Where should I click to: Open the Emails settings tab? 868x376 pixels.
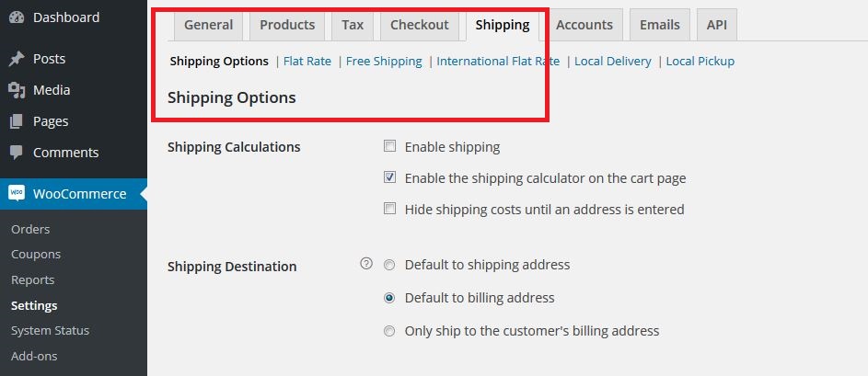click(x=660, y=25)
